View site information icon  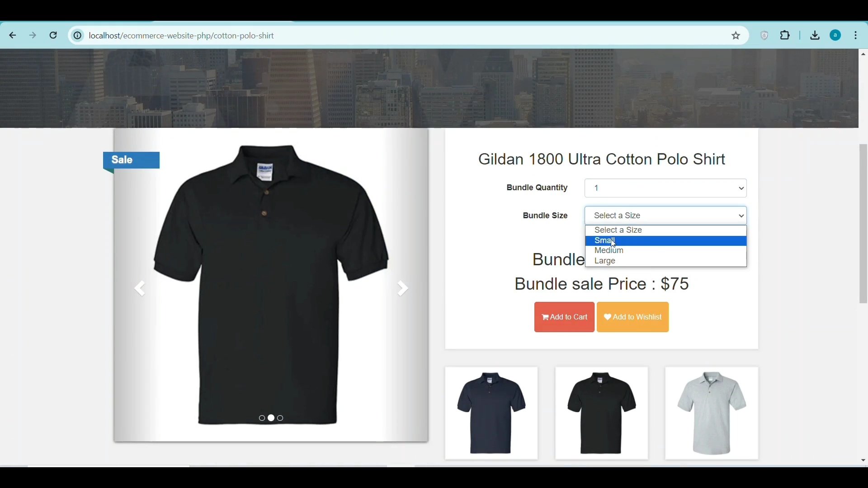click(78, 35)
